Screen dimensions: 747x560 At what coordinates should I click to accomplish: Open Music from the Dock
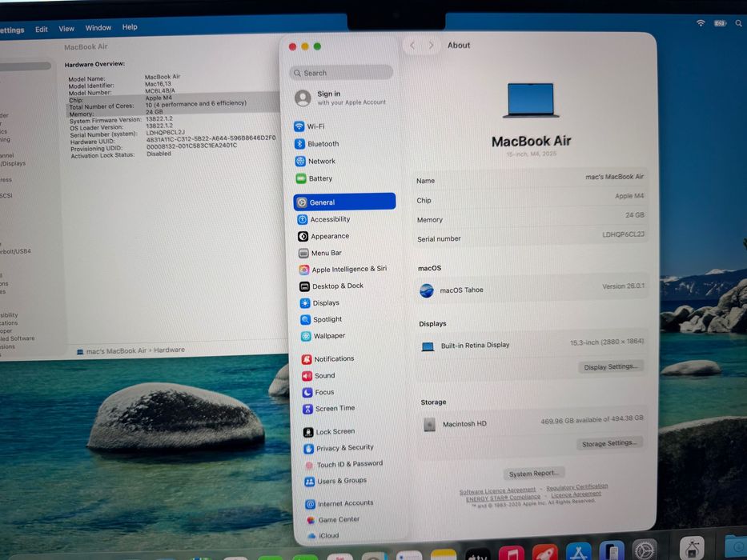[512, 554]
